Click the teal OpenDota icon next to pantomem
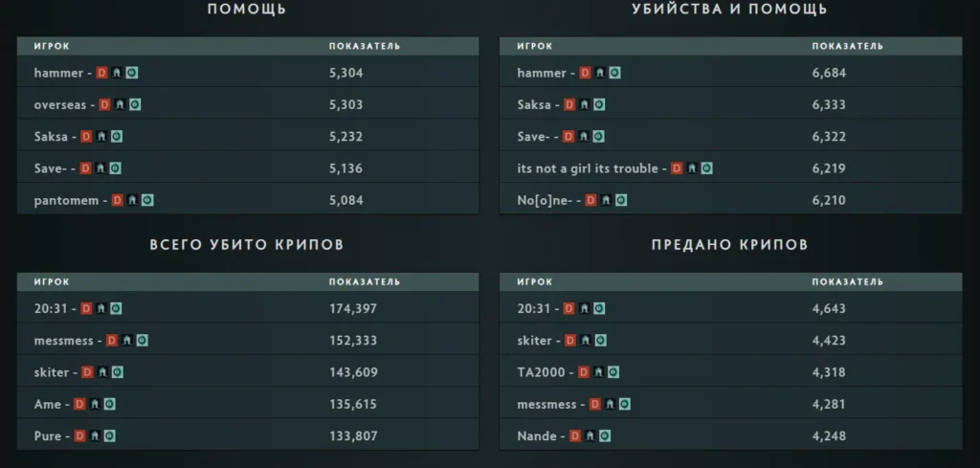This screenshot has width=980, height=468. tap(147, 200)
